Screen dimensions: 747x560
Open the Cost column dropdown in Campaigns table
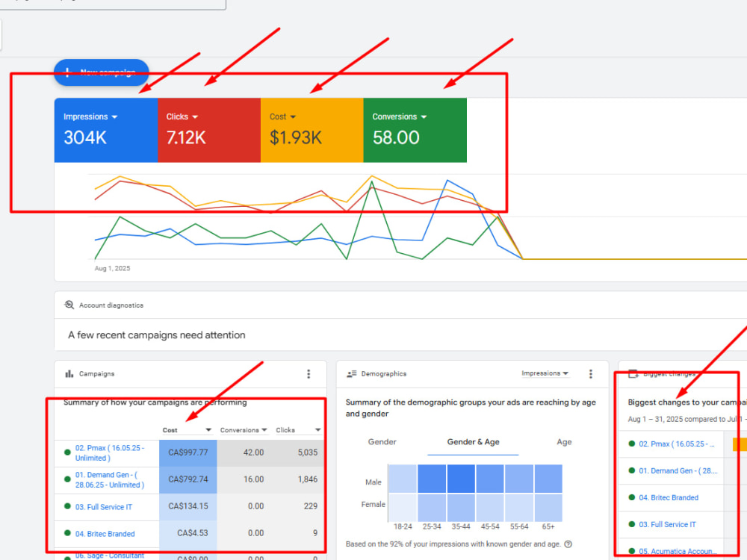coord(187,430)
